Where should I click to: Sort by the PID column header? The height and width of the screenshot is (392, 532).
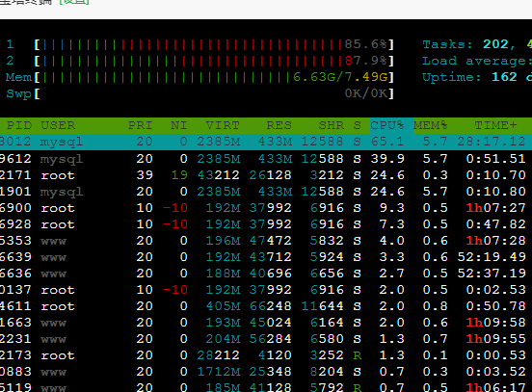click(x=19, y=125)
